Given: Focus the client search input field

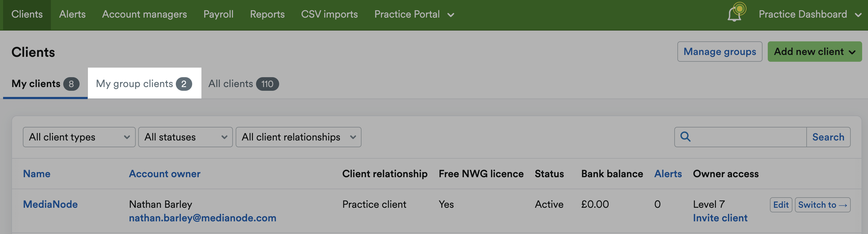Looking at the screenshot, I should tap(740, 137).
